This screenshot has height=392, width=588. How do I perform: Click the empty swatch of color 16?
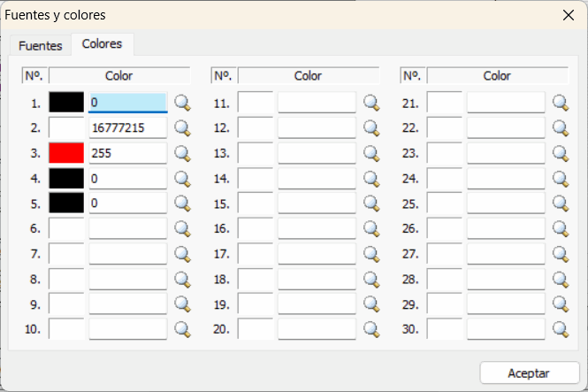click(x=256, y=228)
